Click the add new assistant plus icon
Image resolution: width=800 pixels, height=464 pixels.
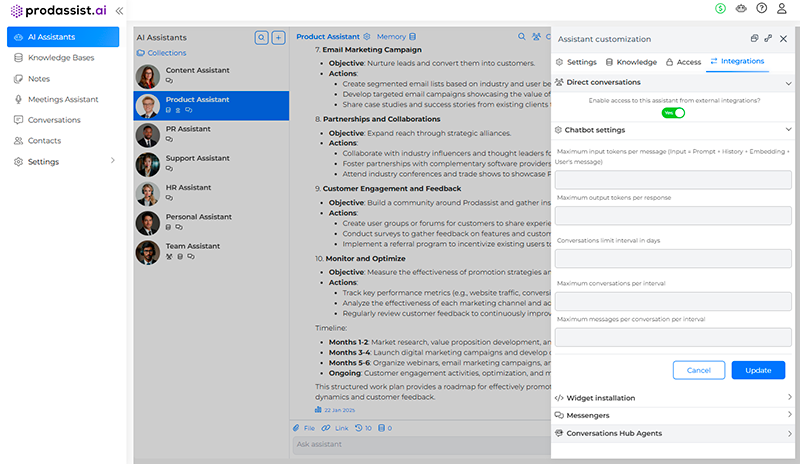(279, 37)
